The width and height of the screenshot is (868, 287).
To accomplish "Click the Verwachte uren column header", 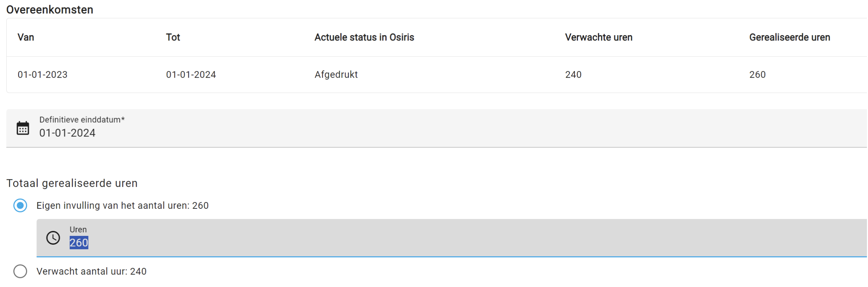I will (599, 37).
